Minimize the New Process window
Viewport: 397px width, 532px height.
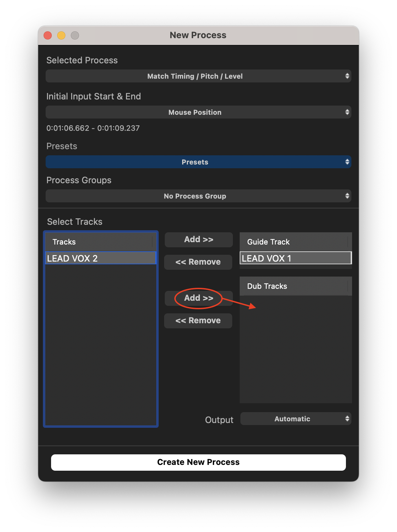click(61, 35)
